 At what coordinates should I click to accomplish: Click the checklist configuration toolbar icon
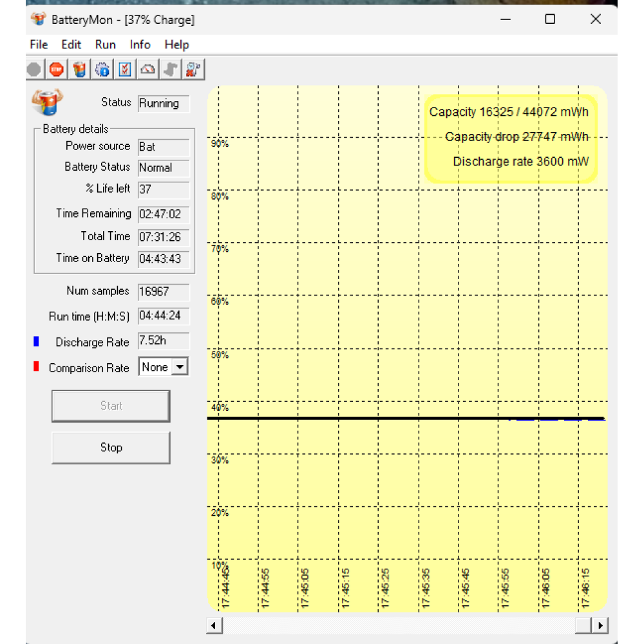click(x=125, y=70)
